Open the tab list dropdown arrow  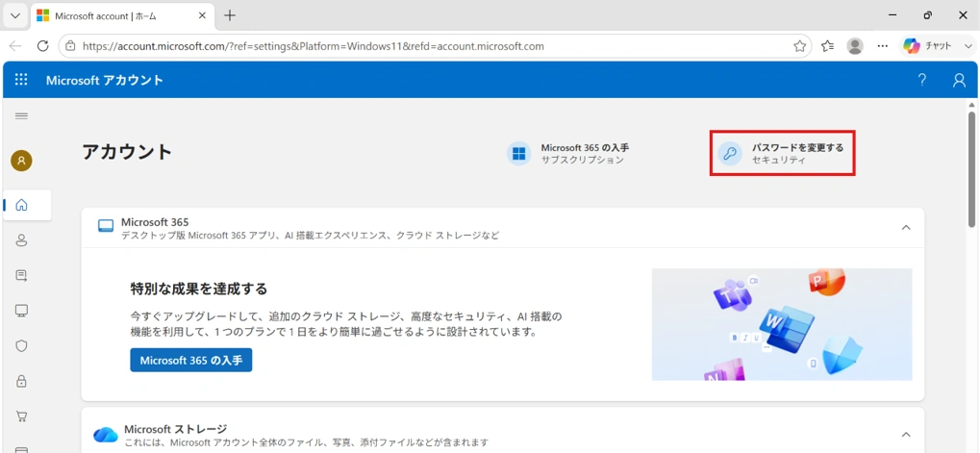[15, 15]
